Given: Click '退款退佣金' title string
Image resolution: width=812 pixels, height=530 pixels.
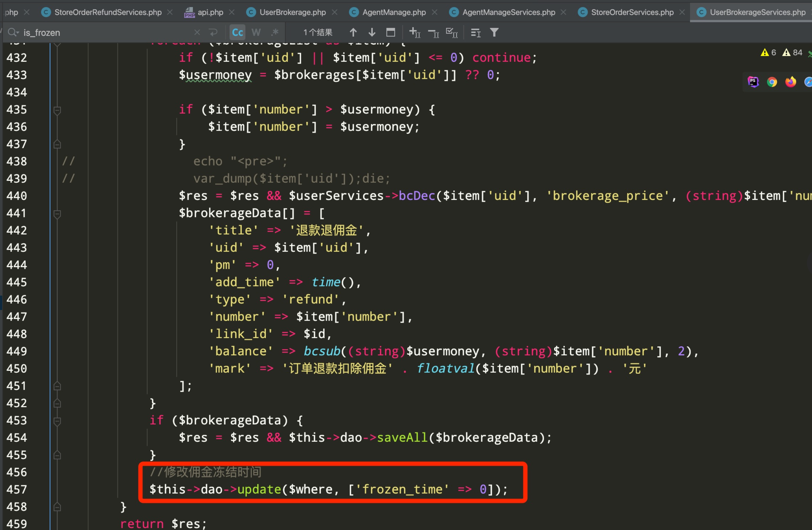Looking at the screenshot, I should pos(327,231).
